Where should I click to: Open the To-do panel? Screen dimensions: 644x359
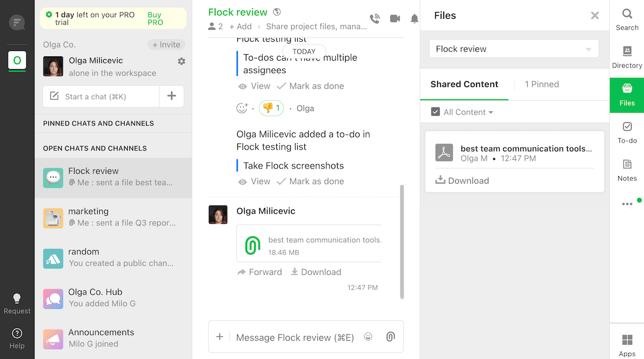click(627, 133)
